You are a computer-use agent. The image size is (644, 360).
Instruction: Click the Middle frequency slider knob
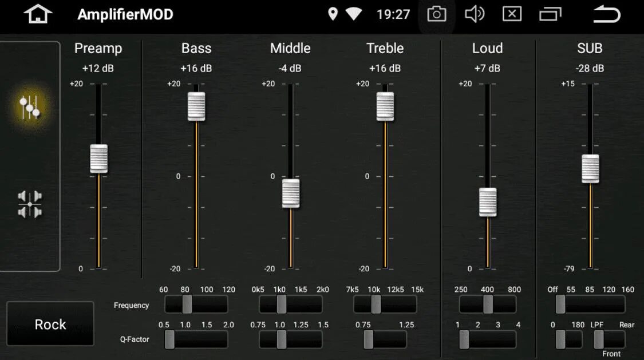pyautogui.click(x=281, y=304)
